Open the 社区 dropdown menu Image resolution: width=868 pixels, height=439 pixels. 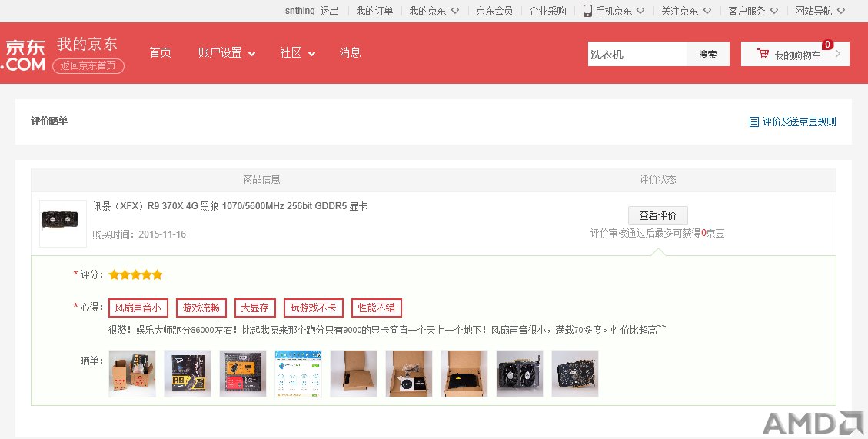pos(298,52)
